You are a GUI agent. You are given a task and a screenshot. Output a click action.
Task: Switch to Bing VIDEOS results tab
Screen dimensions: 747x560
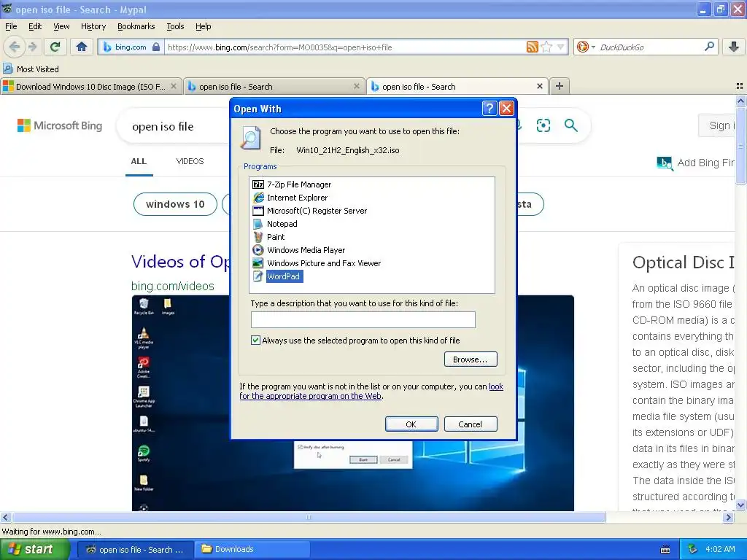tap(190, 161)
